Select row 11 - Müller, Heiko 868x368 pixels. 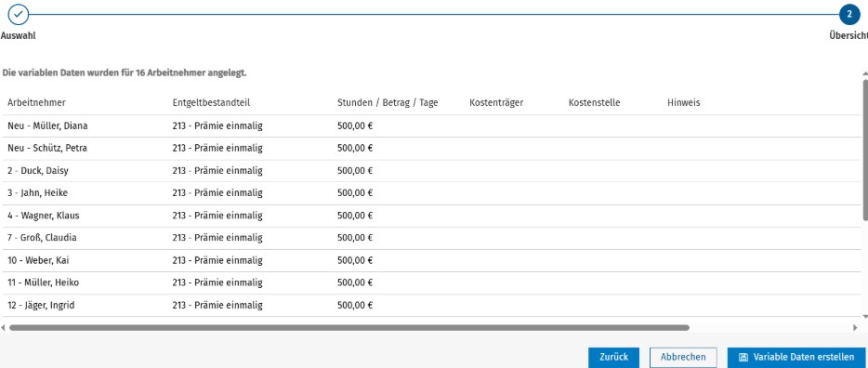(x=432, y=283)
